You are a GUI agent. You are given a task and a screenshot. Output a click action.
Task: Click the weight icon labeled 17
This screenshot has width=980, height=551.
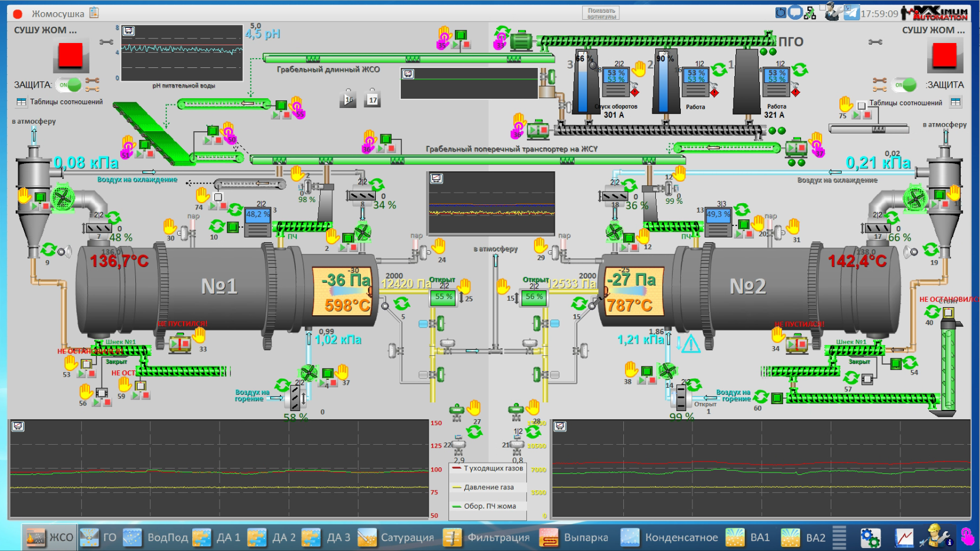pyautogui.click(x=372, y=99)
